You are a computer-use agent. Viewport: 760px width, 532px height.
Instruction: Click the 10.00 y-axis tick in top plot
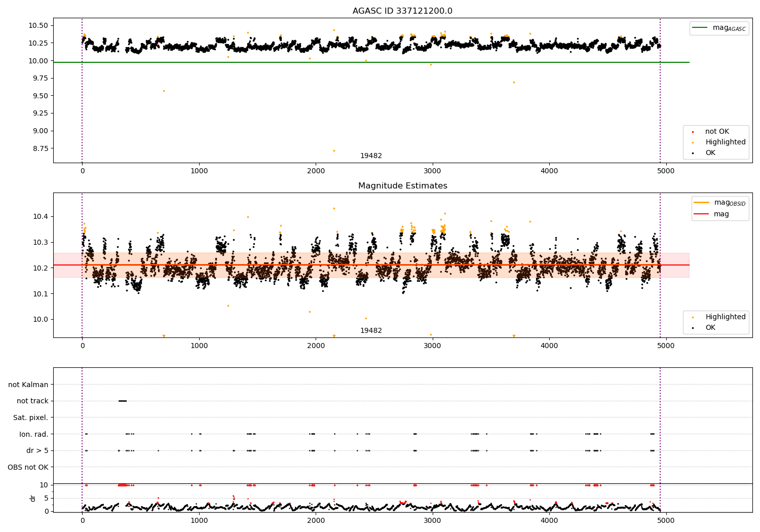[x=38, y=61]
